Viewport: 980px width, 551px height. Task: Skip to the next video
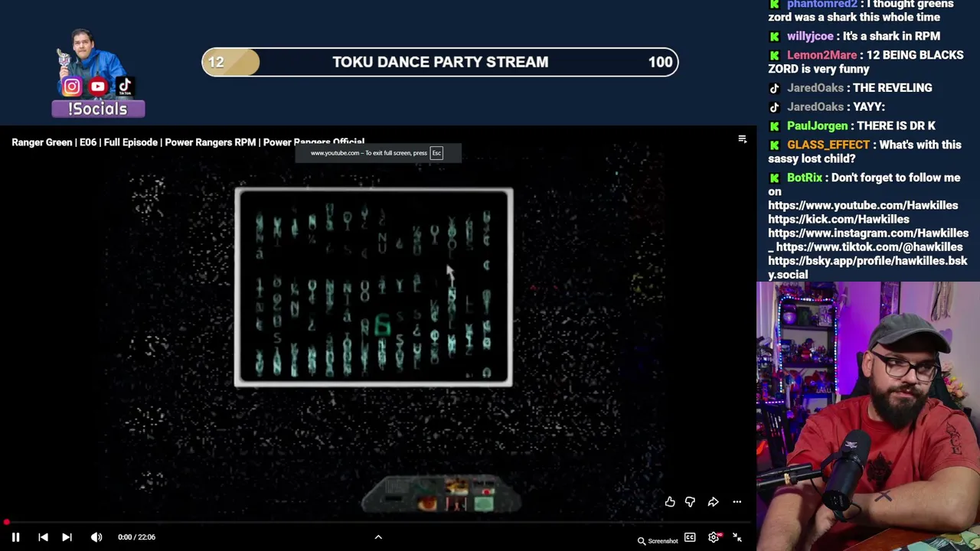[x=67, y=537]
